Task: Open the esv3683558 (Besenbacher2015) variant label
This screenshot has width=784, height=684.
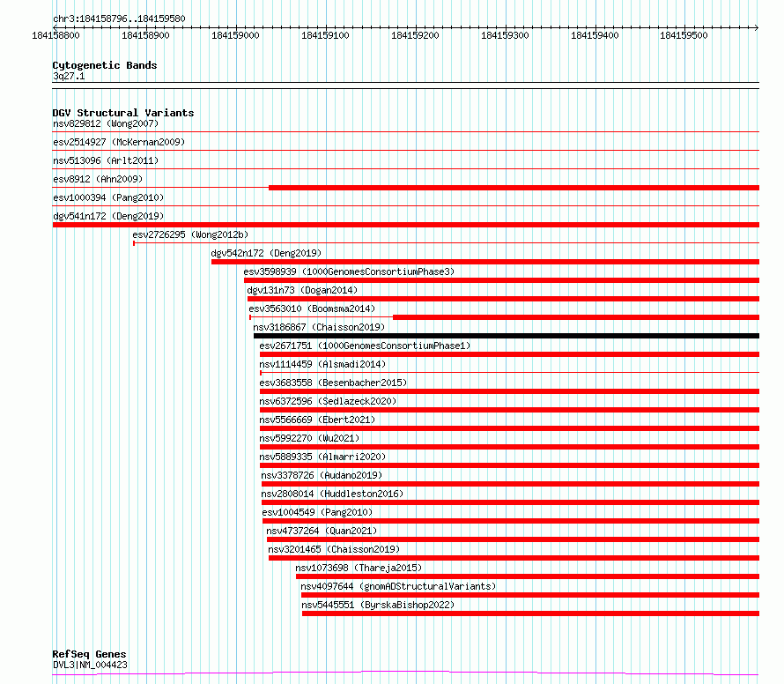Action: point(333,383)
